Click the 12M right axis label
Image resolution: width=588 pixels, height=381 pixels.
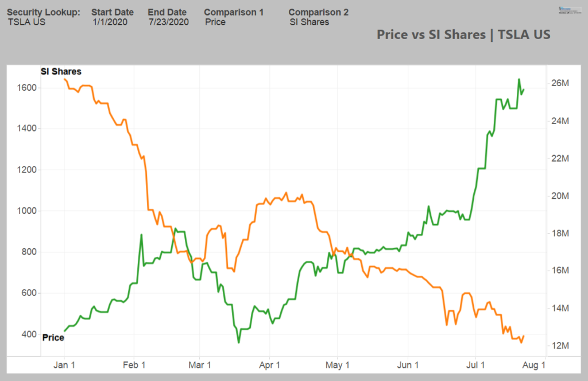560,345
